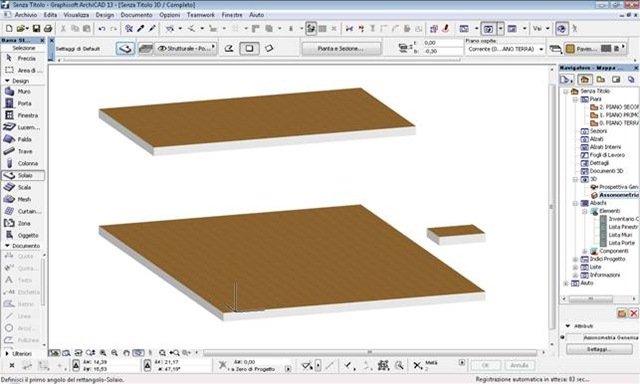This screenshot has width=640, height=384.
Task: Open the Archivio menu
Action: pos(26,15)
